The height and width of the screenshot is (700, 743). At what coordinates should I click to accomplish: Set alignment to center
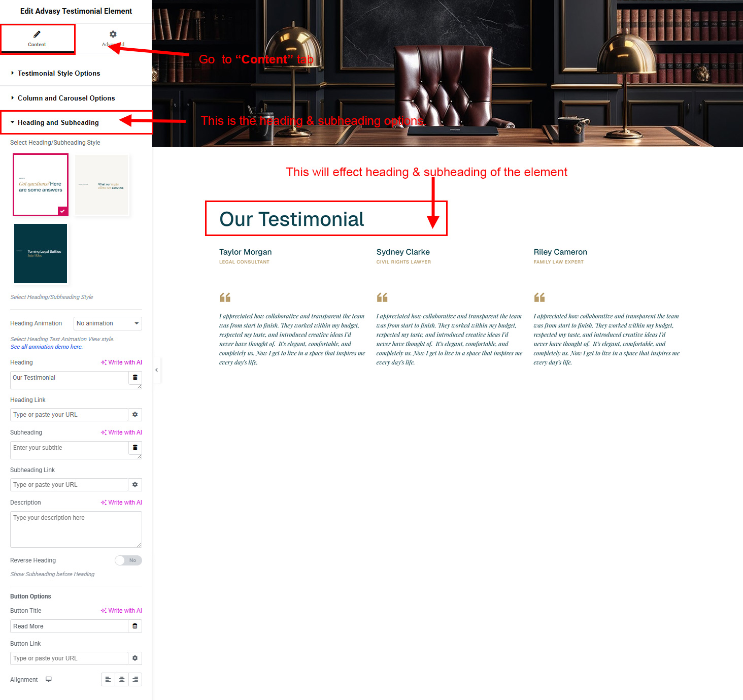122,680
